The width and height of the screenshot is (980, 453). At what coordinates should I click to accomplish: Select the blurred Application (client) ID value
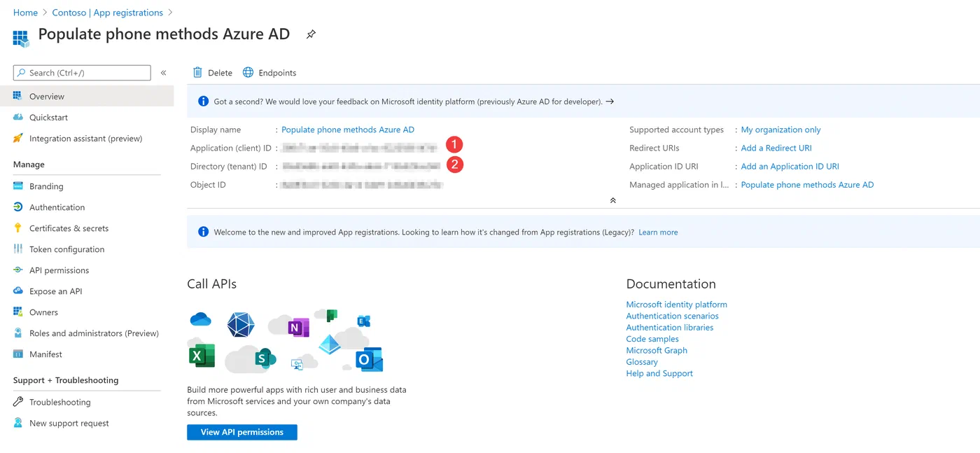[359, 148]
